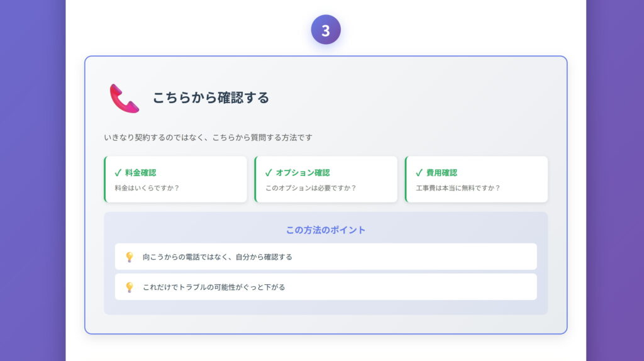Click the lightbulb icon next to 向こうからの電話ではなく
Screen dimensions: 644x361
point(130,257)
